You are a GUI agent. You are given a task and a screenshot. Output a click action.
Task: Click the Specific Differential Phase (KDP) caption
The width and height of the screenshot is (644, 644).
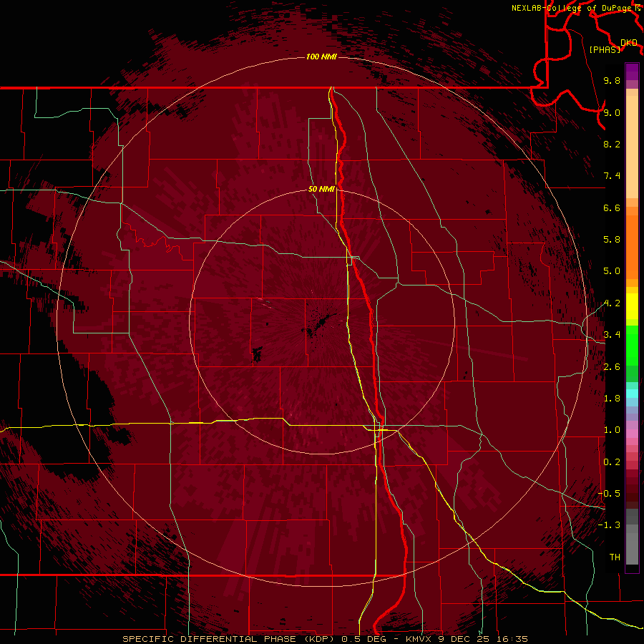[228, 639]
